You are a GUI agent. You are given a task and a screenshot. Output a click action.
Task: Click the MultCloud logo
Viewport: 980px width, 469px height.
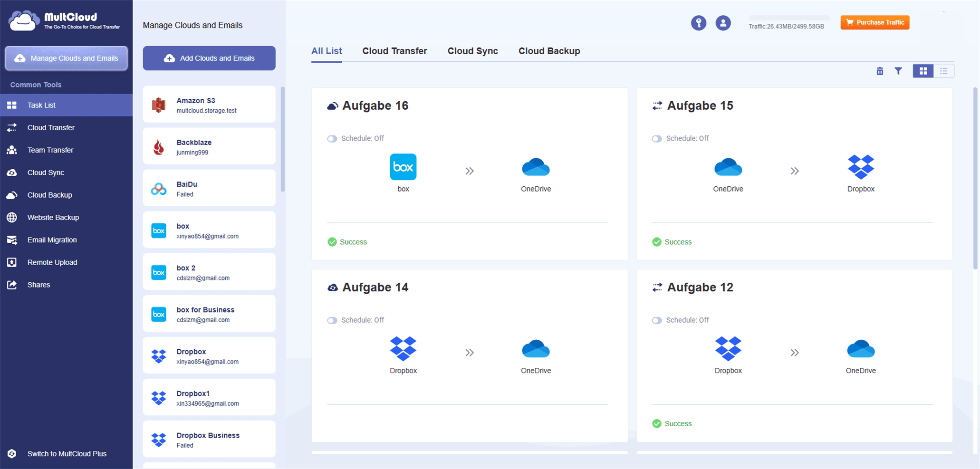coord(64,21)
